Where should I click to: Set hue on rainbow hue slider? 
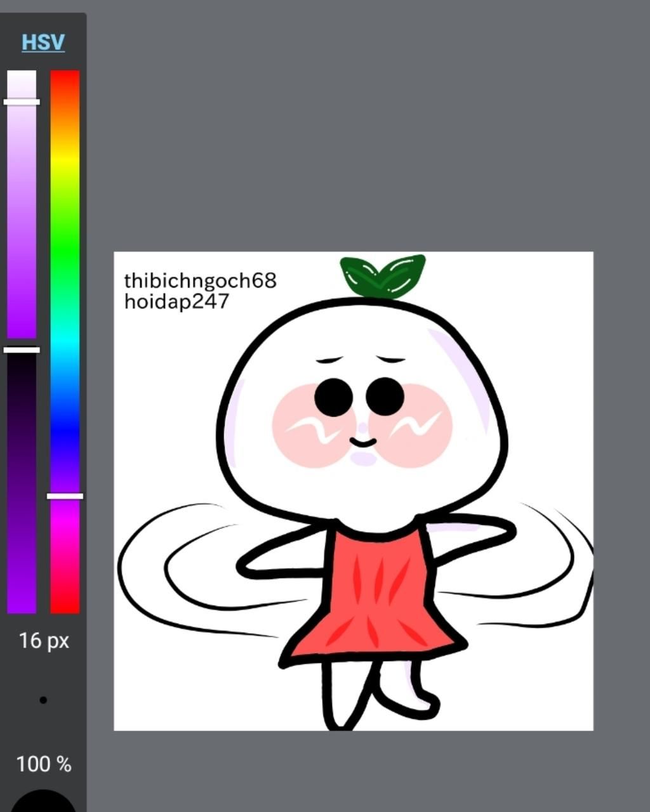tap(65, 342)
